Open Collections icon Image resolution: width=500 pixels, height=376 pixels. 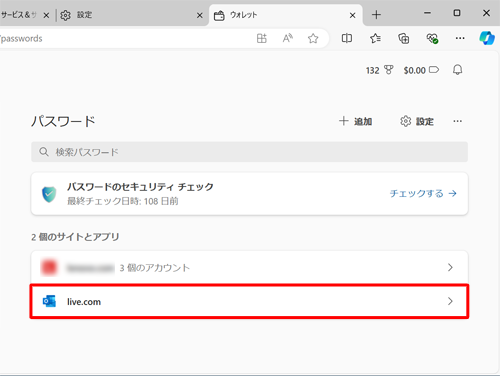[x=404, y=38]
